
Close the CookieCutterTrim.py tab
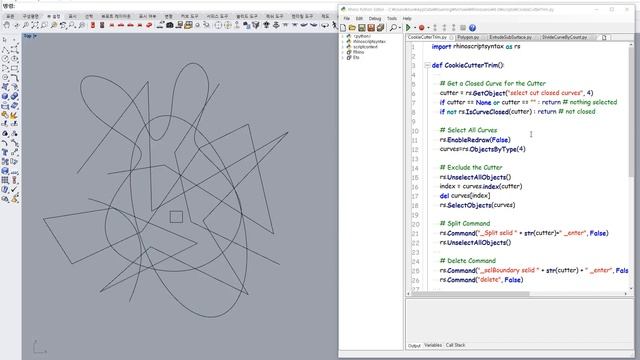[451, 38]
